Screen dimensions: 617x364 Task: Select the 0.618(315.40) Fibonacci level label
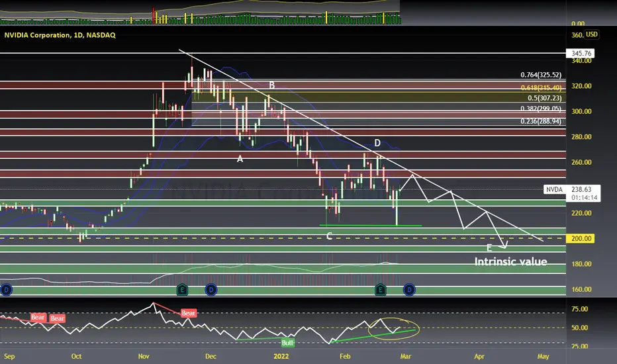click(x=541, y=88)
